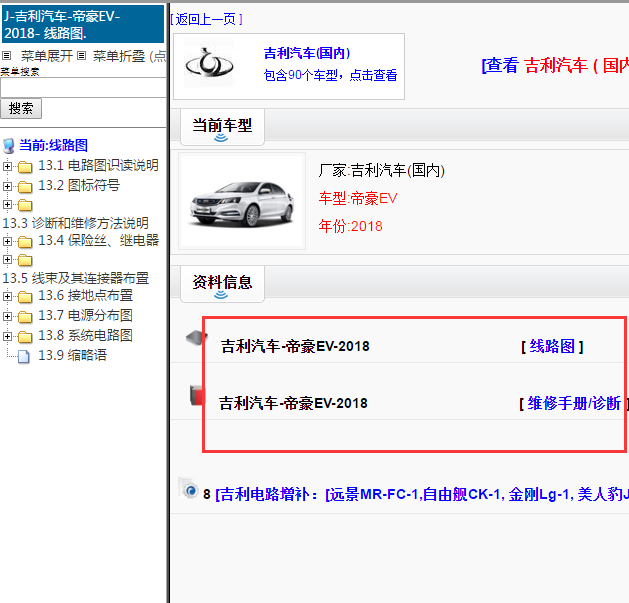The image size is (629, 603).
Task: Click the folder icon for 13.1 电路图识读说明
Action: pyautogui.click(x=25, y=166)
